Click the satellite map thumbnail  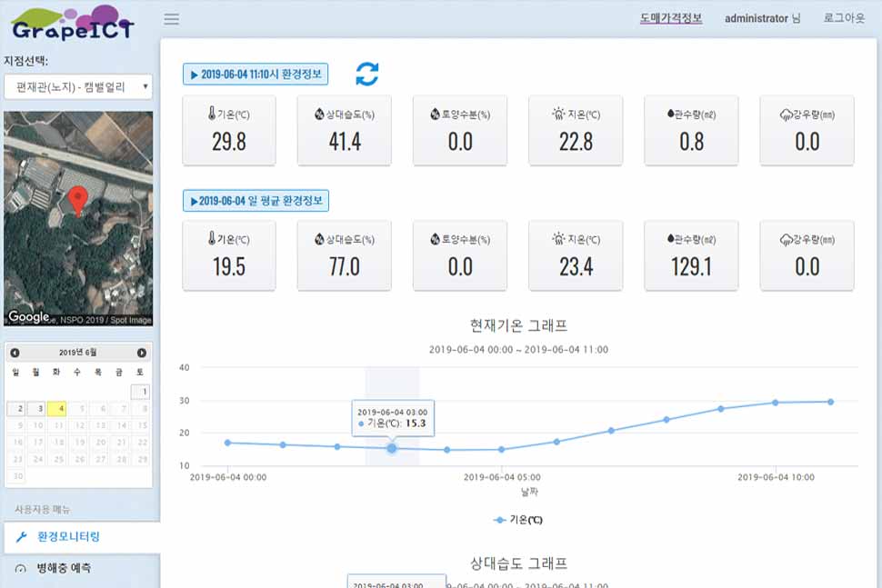(x=78, y=219)
